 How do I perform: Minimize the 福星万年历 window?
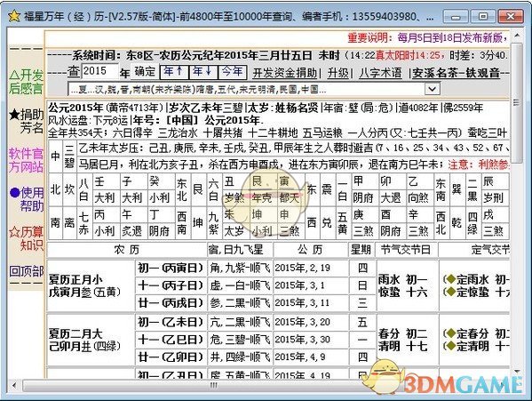456,16
